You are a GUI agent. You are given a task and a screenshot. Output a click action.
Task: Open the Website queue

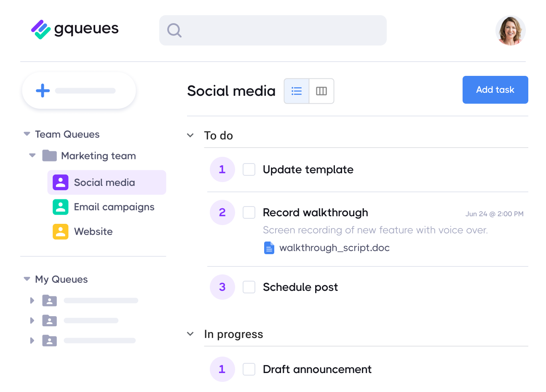[94, 231]
